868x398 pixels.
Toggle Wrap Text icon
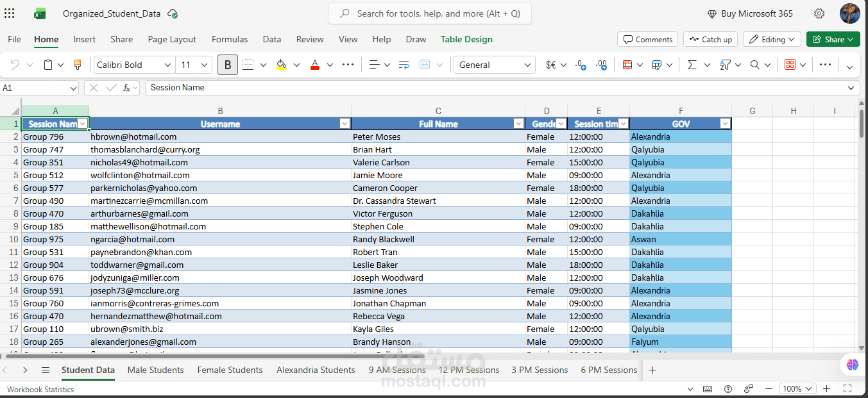coord(404,65)
